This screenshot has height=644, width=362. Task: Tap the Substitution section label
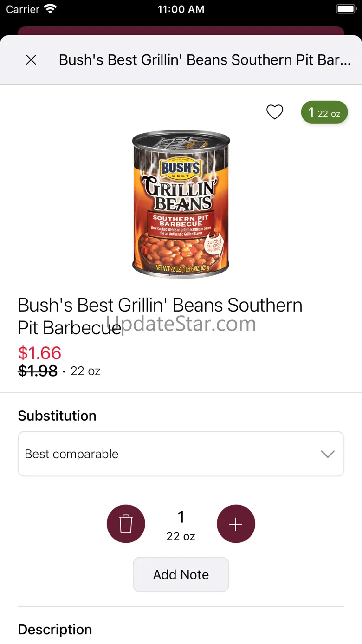57,416
